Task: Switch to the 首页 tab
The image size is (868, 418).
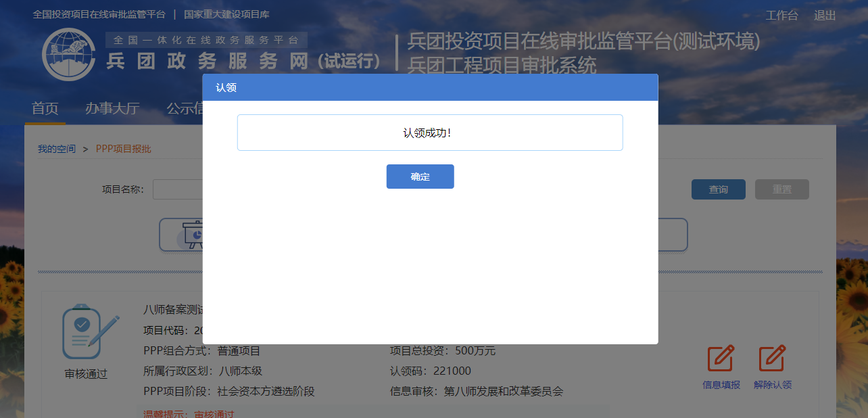Action: tap(45, 109)
